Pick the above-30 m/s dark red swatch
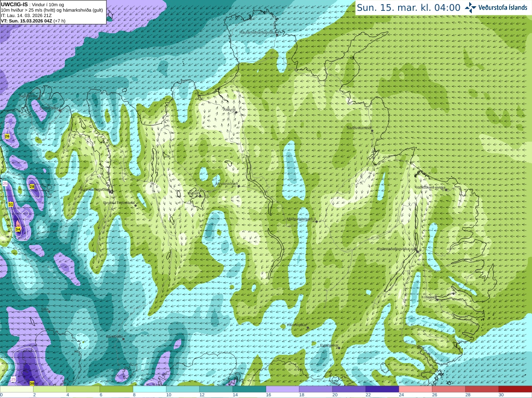532x398 pixels. pos(515,389)
